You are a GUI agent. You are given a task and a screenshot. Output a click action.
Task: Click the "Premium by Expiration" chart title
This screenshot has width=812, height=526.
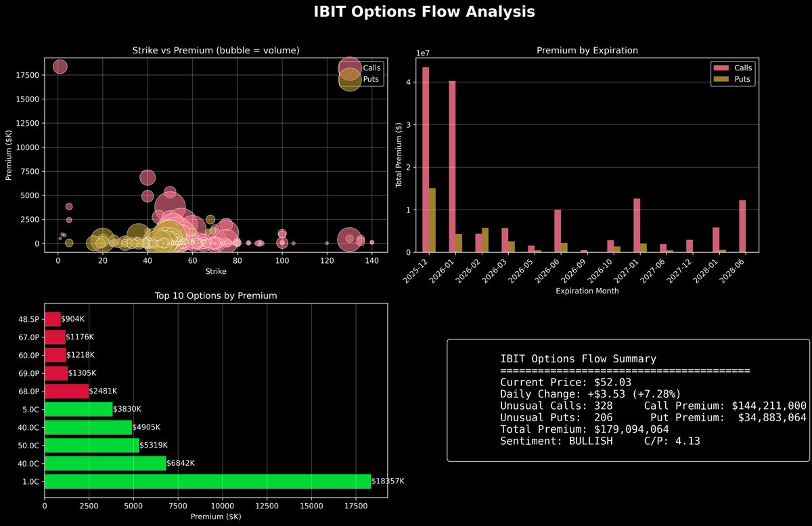(x=587, y=50)
